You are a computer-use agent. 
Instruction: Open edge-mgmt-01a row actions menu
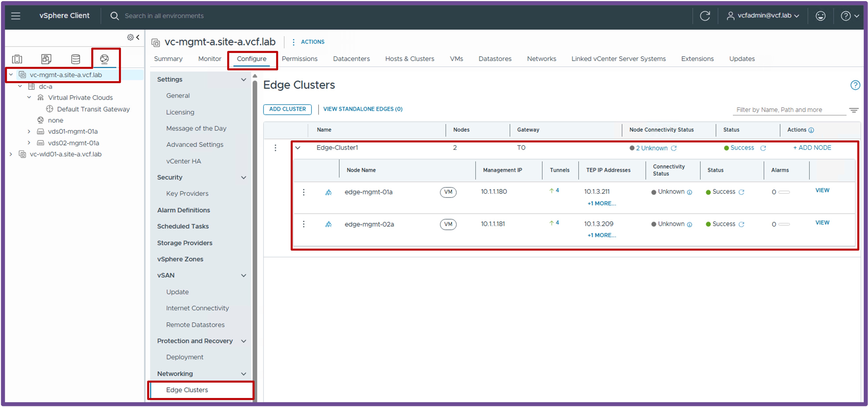304,192
